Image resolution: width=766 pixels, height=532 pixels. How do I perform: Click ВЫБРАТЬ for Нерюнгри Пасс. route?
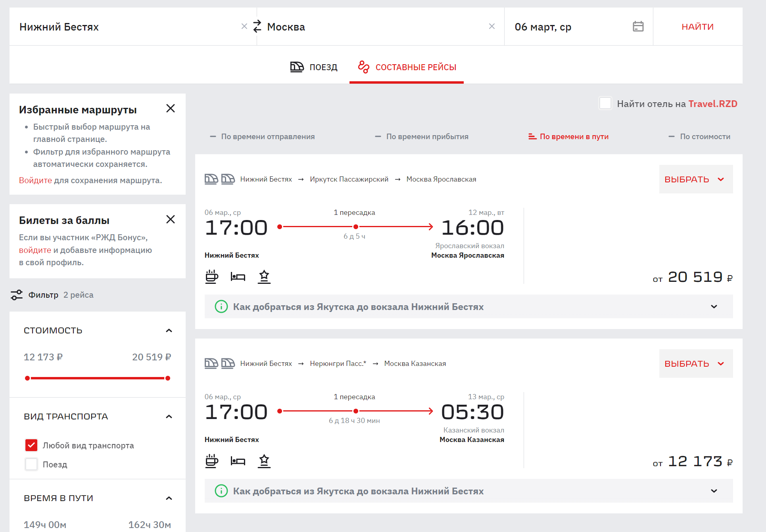696,364
